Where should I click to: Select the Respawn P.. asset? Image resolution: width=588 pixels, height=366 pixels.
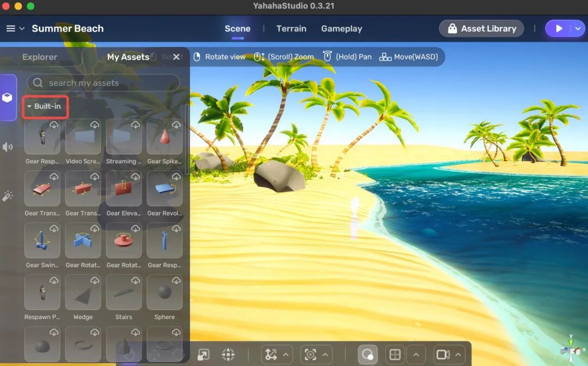pos(42,292)
